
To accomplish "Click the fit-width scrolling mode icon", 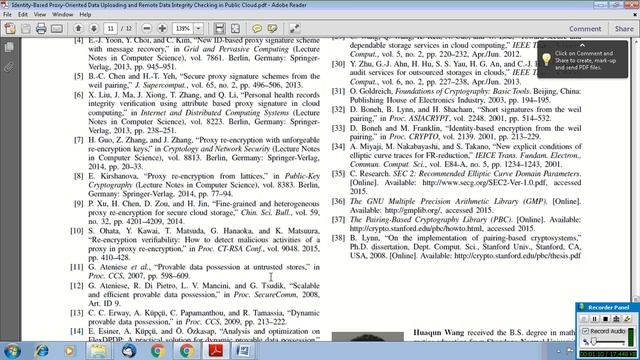I will [x=220, y=28].
